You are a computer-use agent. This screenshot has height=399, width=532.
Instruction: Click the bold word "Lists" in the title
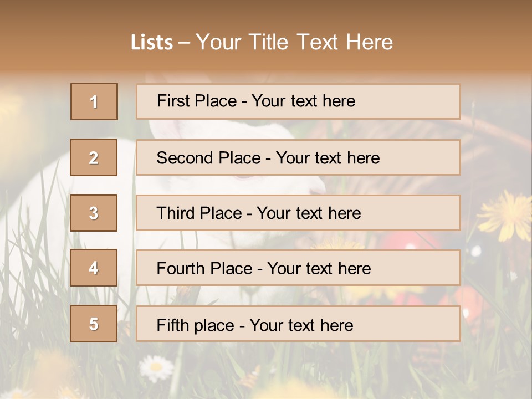151,43
